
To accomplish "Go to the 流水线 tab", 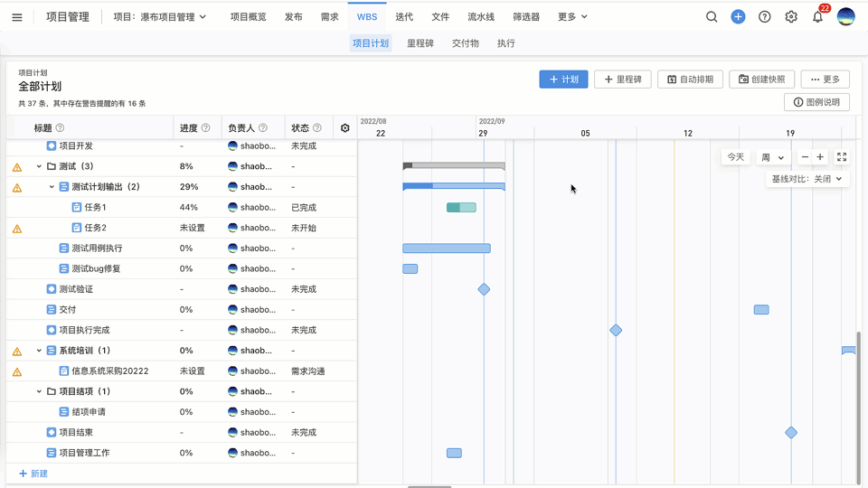I will click(x=481, y=16).
